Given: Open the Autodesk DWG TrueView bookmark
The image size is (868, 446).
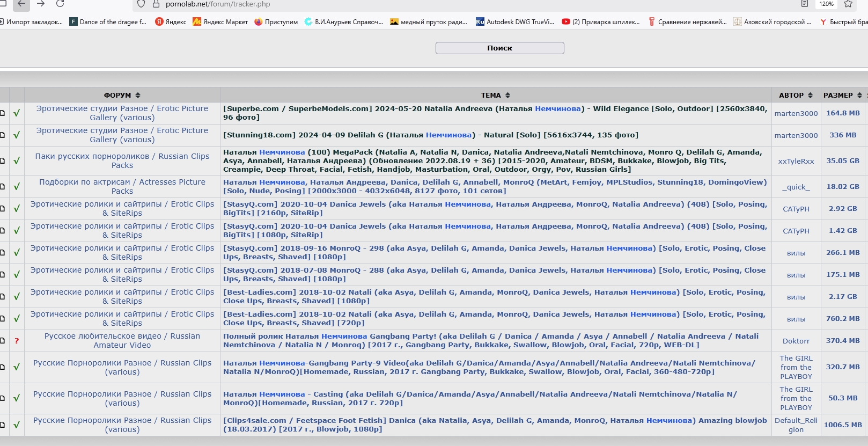Looking at the screenshot, I should (515, 22).
